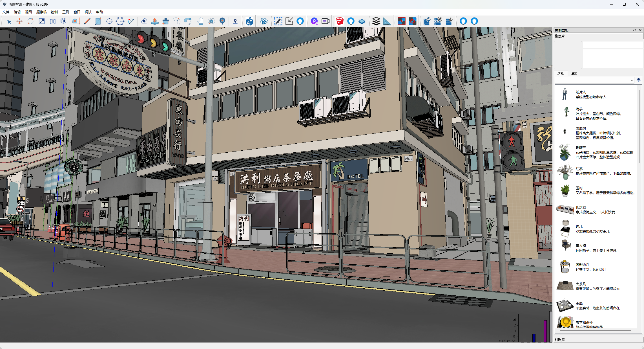Select the 茶壶 model item

[x=596, y=306]
